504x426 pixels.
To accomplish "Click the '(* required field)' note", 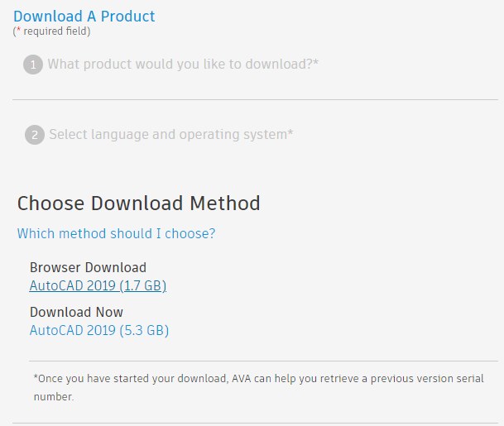I will [x=51, y=31].
